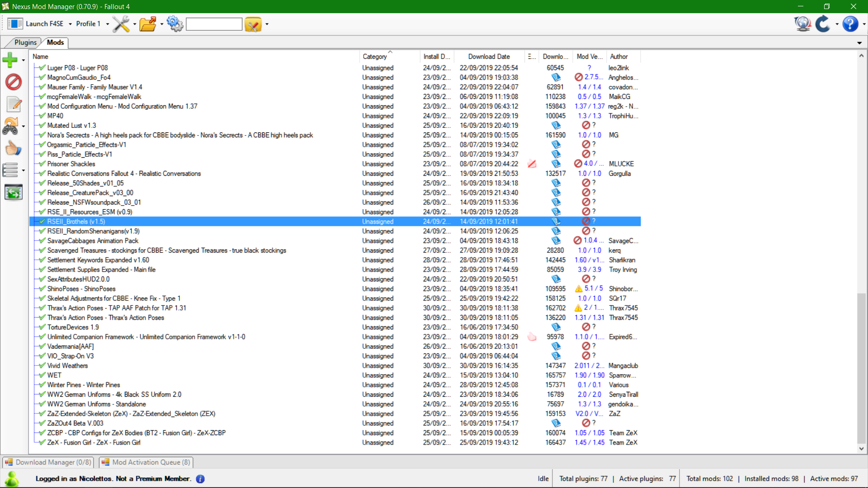Sort by the Name column header
This screenshot has width=868, height=488.
point(195,56)
